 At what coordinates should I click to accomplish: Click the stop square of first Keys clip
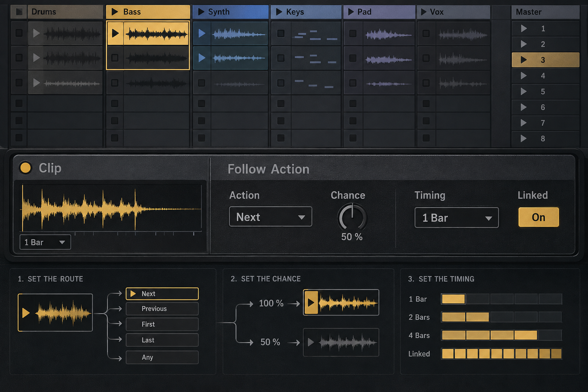point(281,33)
